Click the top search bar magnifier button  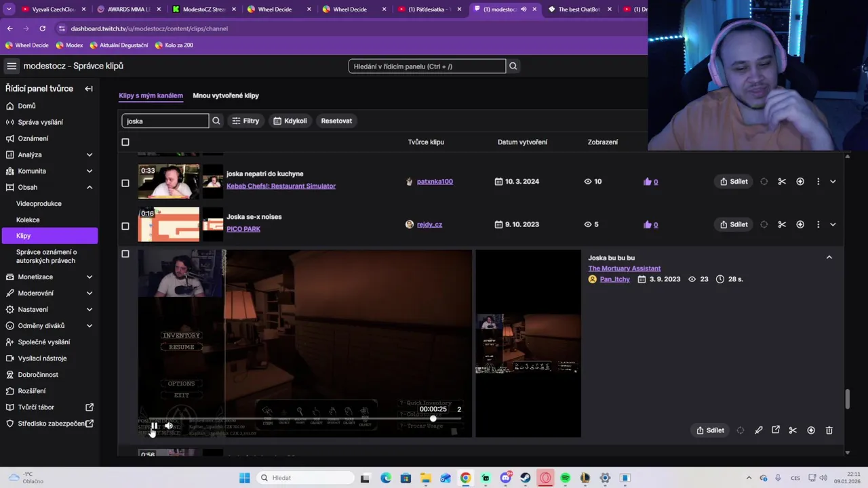point(513,66)
